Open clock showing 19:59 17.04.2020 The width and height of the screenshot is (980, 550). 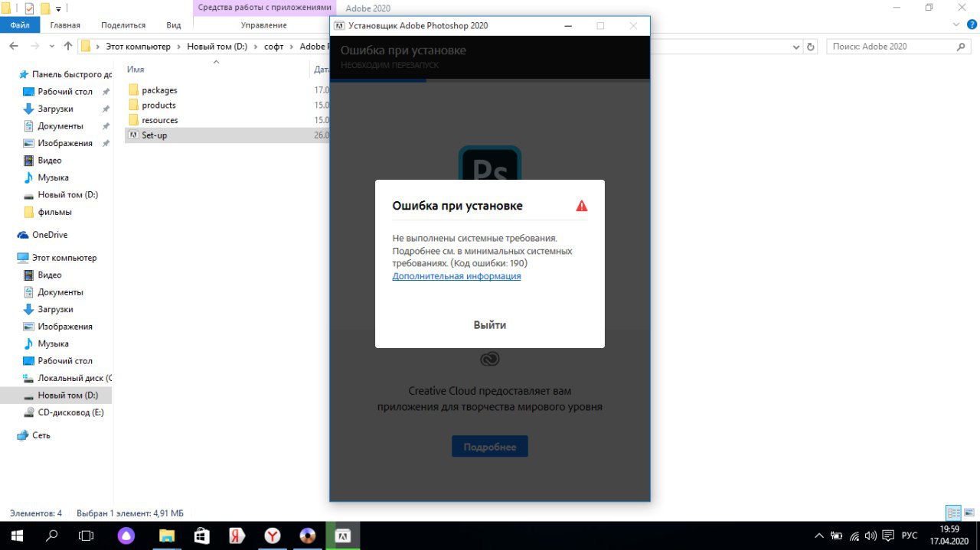949,535
